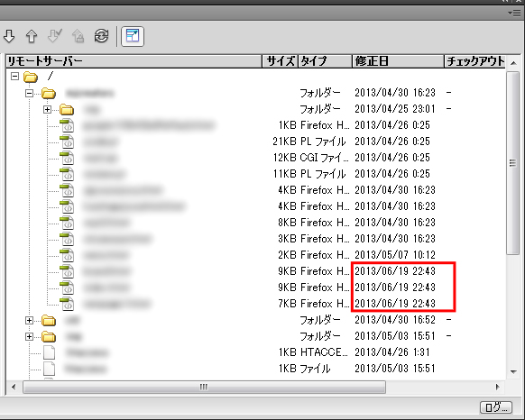Click the vertical scrollbar down arrow
The width and height of the screenshot is (525, 420).
tap(513, 372)
